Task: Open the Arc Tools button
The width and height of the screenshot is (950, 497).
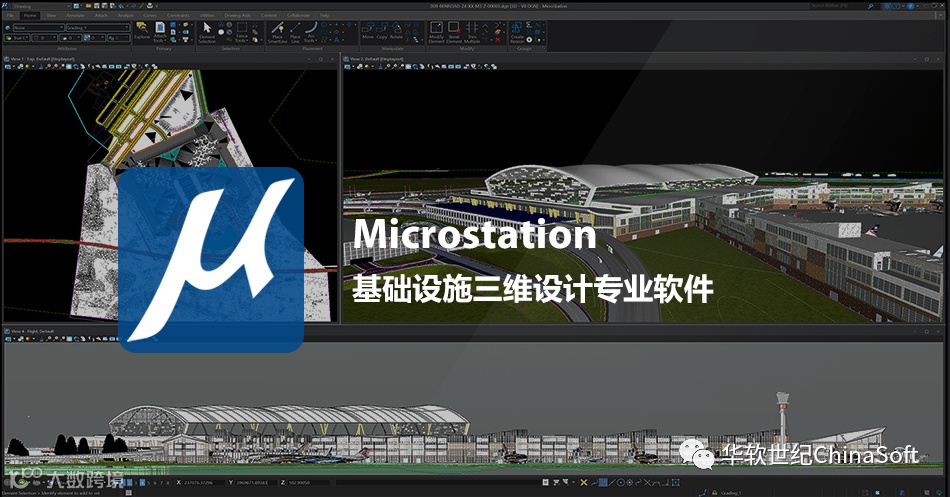Action: (x=311, y=32)
